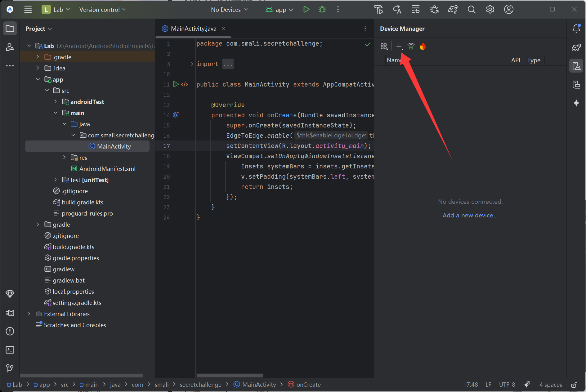Collapse the main folder

click(56, 113)
